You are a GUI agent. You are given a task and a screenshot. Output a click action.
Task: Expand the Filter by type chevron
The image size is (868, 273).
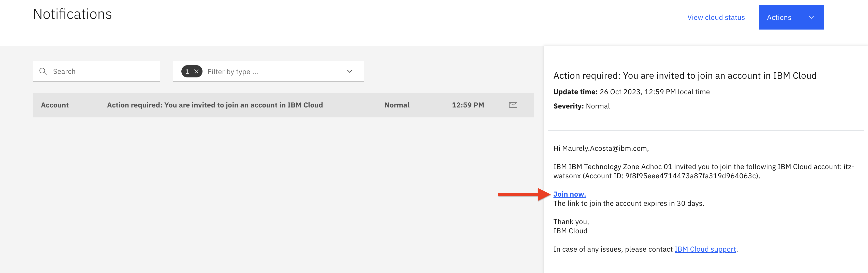pos(350,71)
